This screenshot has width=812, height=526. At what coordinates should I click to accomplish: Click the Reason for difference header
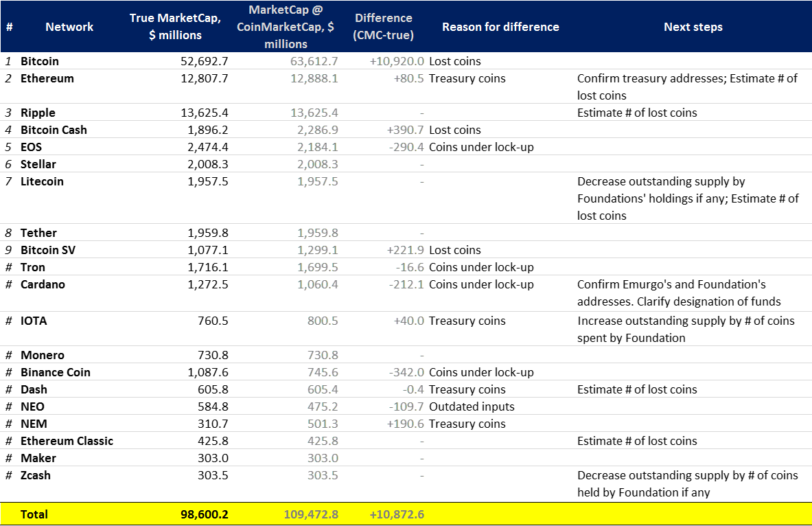[x=500, y=27]
